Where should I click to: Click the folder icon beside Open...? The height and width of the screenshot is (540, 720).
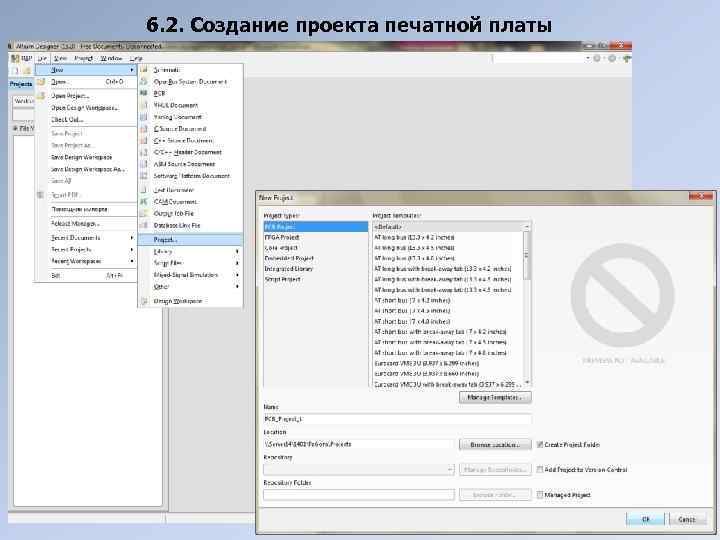pyautogui.click(x=41, y=82)
